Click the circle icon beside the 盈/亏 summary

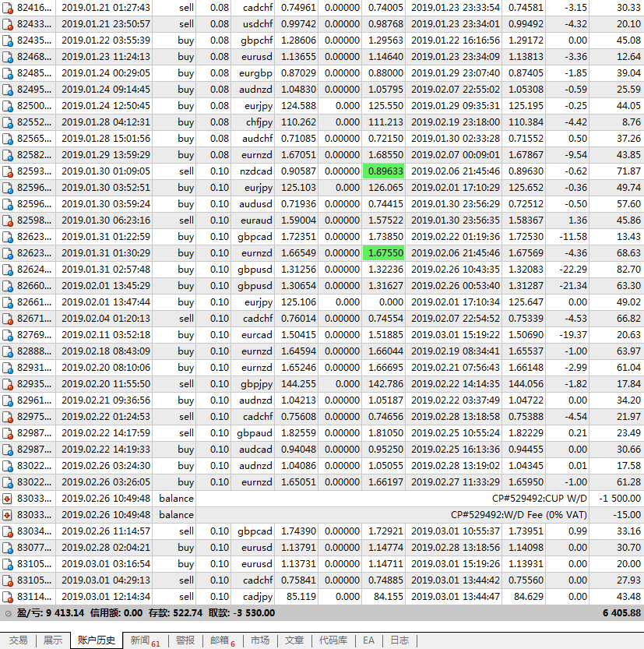8,613
